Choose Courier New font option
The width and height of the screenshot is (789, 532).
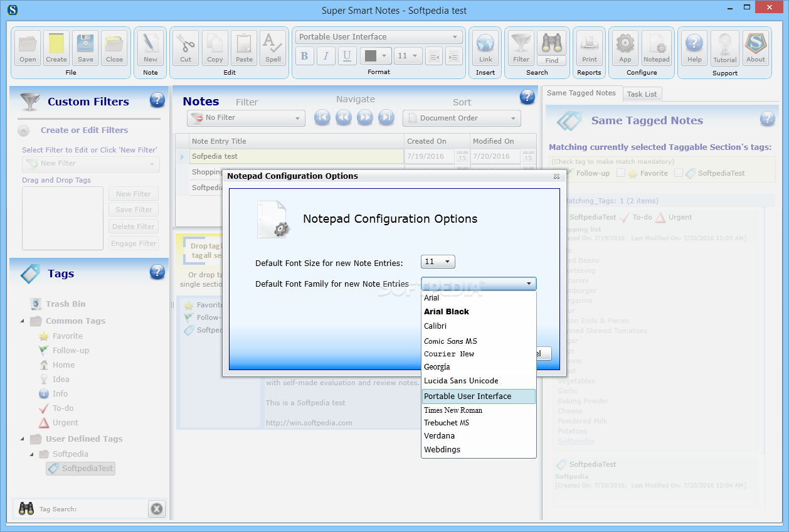click(479, 354)
